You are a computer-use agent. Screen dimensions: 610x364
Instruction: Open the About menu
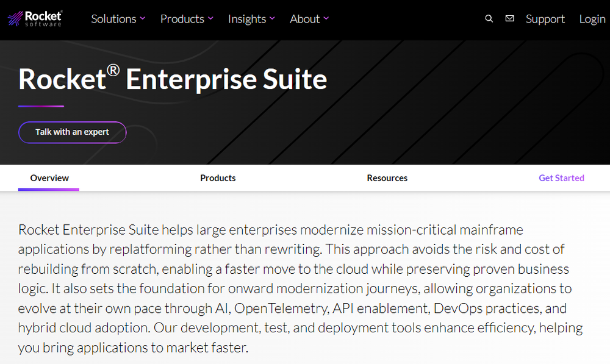click(x=306, y=18)
